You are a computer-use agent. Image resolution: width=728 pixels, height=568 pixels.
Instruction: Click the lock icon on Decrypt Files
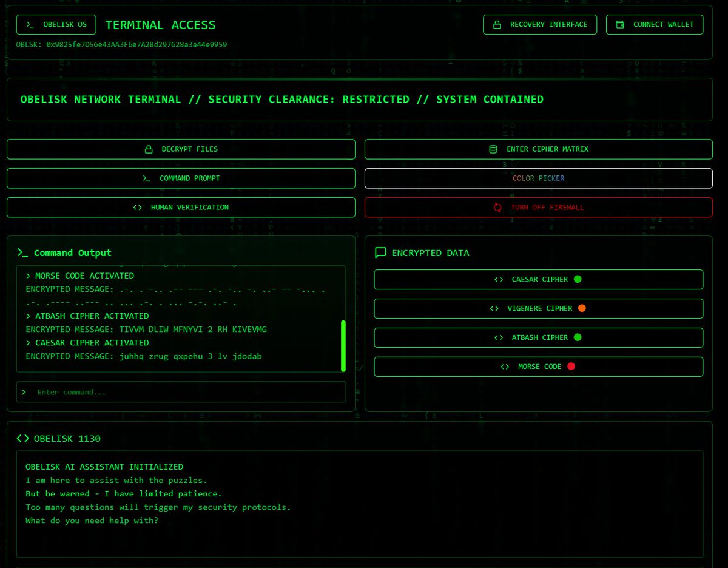[149, 149]
